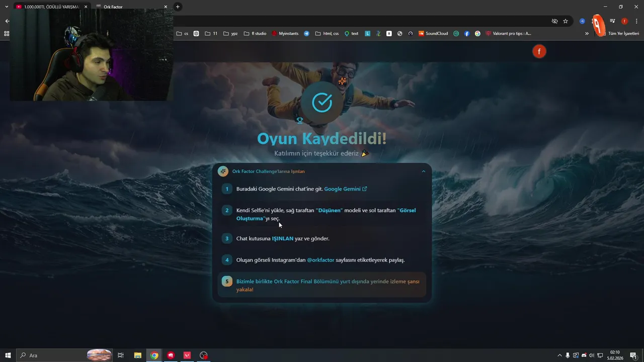Open the Myinstants bookmark
The height and width of the screenshot is (362, 644).
click(285, 34)
